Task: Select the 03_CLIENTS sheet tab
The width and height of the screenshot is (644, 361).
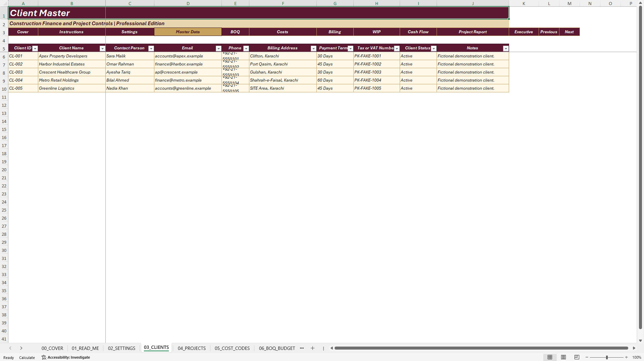Action: coord(156,348)
